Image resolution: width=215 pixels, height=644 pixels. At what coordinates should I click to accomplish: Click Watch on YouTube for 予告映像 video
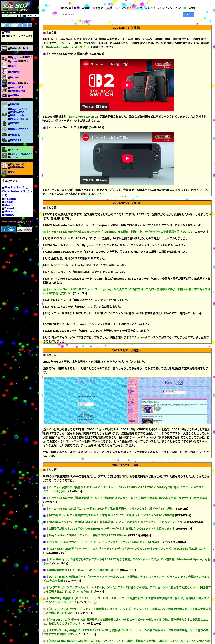tap(95, 180)
